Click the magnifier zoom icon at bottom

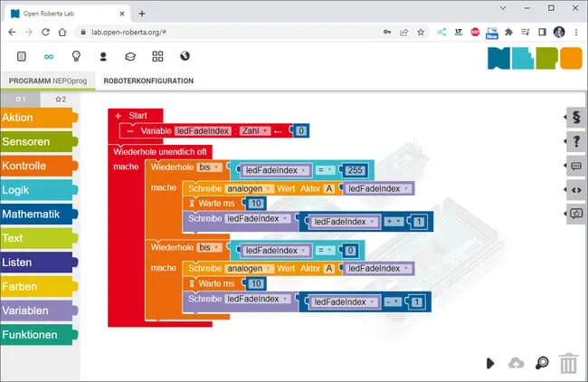pyautogui.click(x=542, y=363)
